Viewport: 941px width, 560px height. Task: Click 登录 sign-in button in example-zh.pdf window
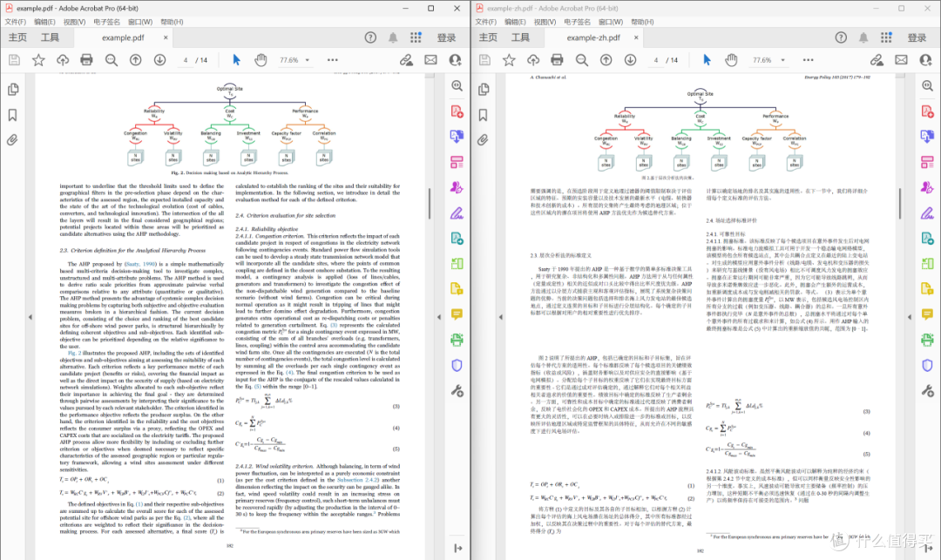coord(917,37)
